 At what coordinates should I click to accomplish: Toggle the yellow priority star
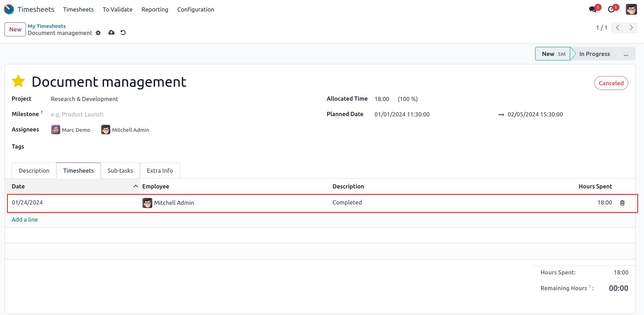(x=18, y=81)
